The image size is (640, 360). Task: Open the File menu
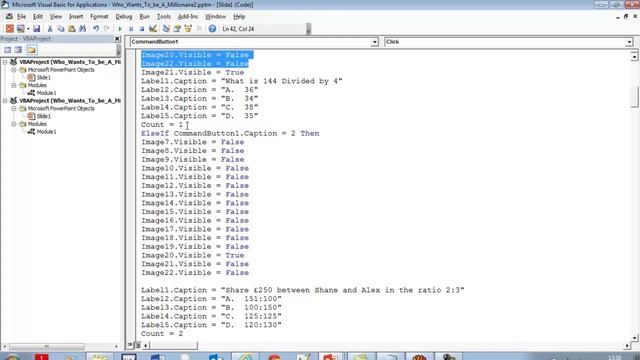(x=21, y=17)
